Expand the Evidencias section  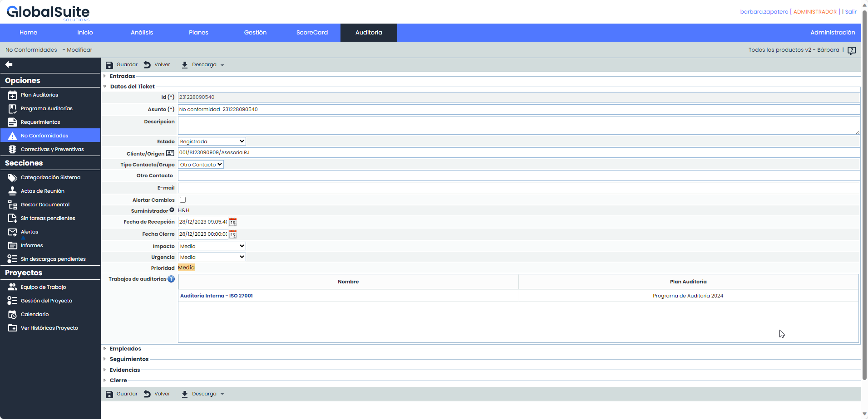click(125, 370)
